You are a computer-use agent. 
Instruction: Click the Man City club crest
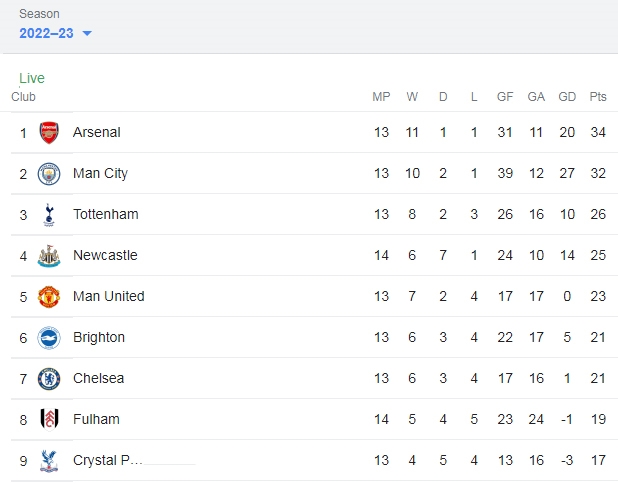(x=49, y=174)
